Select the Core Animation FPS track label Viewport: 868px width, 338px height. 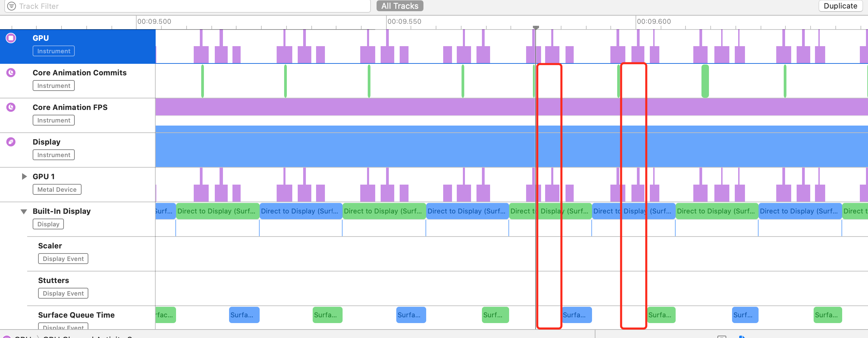[70, 107]
